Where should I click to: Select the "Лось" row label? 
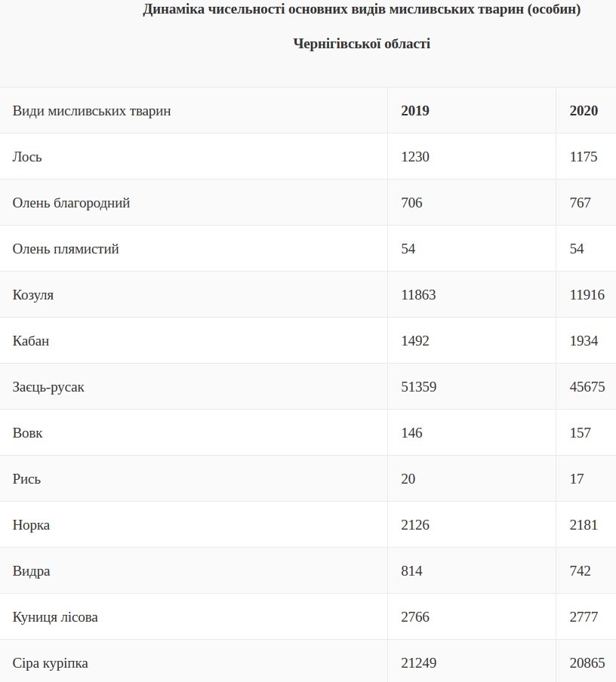27,157
